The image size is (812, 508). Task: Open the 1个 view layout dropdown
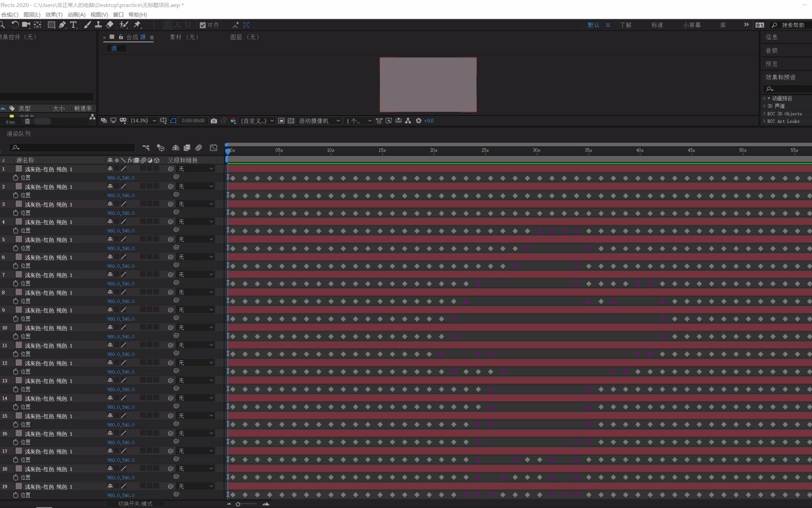point(359,121)
